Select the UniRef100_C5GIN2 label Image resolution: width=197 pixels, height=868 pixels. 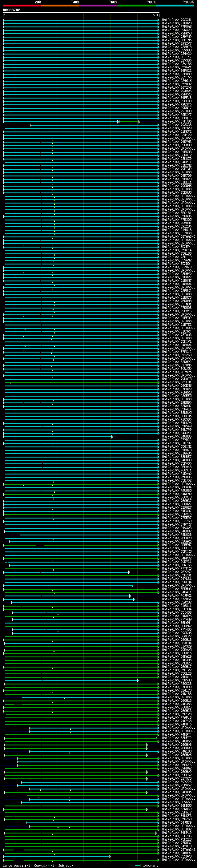[x=177, y=446]
